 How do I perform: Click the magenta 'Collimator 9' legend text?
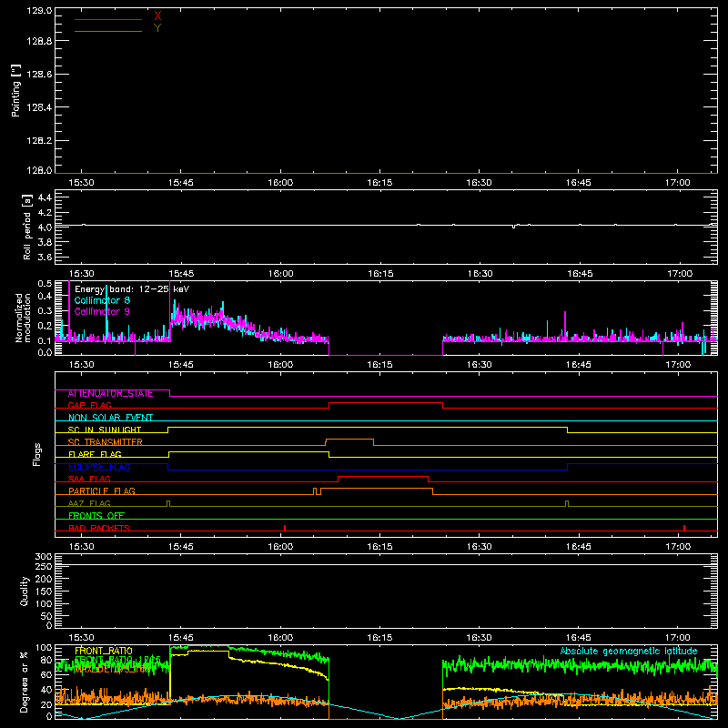[x=102, y=311]
